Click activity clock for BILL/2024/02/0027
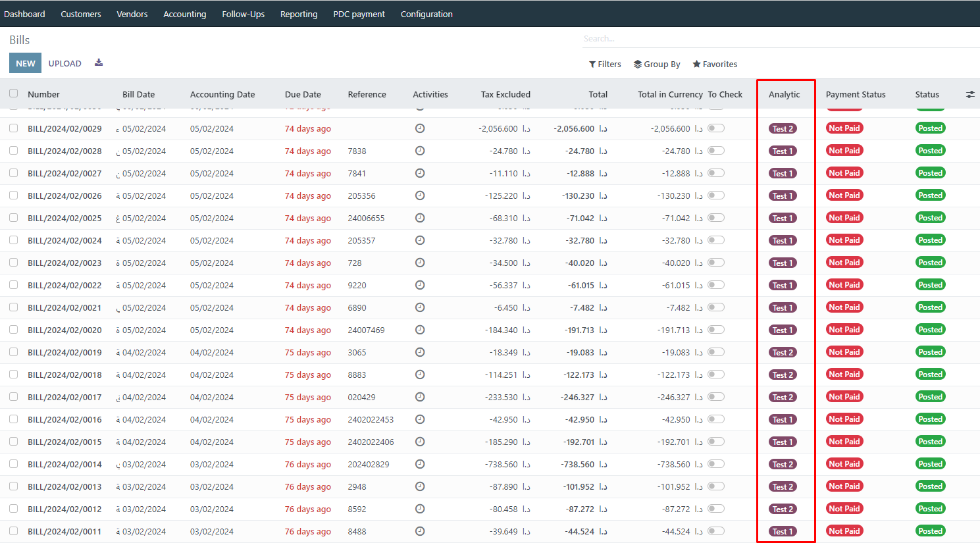 (420, 173)
